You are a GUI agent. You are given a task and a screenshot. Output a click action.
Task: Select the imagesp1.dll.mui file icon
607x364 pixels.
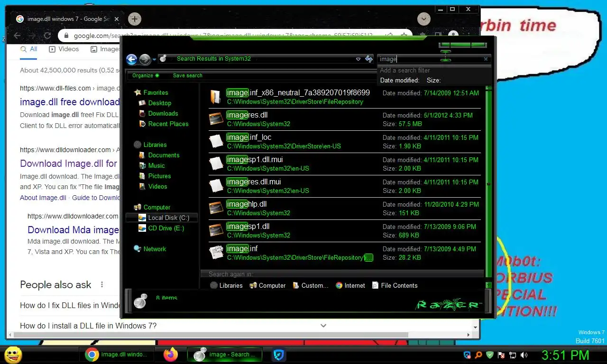pyautogui.click(x=216, y=164)
